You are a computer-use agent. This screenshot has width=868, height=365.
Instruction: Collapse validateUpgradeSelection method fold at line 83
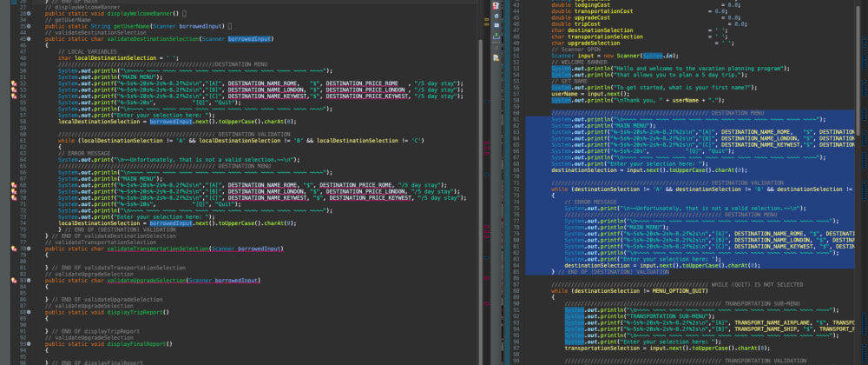click(29, 281)
